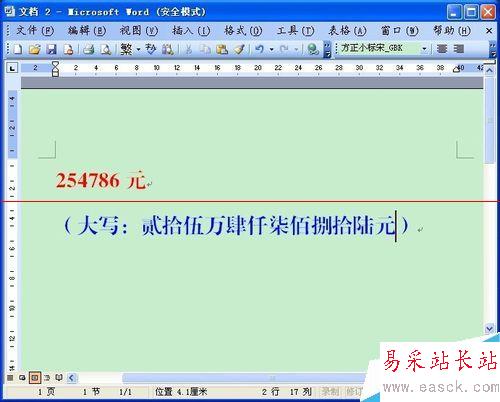Open print preview
The width and height of the screenshot is (500, 402).
[105, 49]
